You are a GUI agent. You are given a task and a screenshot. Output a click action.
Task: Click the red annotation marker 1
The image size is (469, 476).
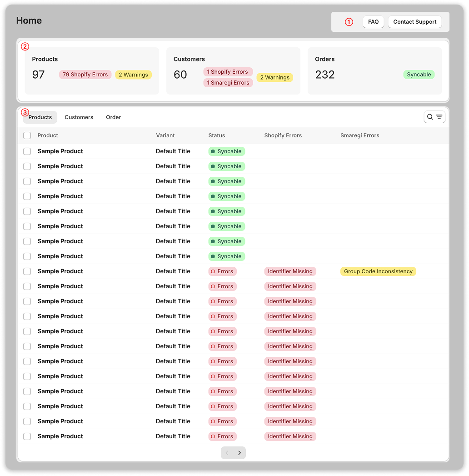click(x=349, y=22)
